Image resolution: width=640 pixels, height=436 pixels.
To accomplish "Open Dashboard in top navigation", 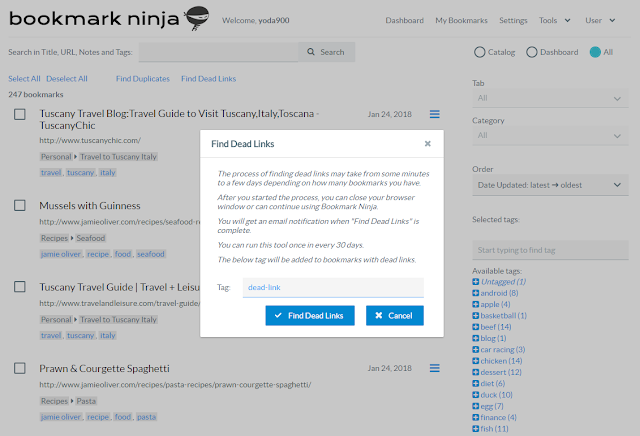I will (404, 20).
